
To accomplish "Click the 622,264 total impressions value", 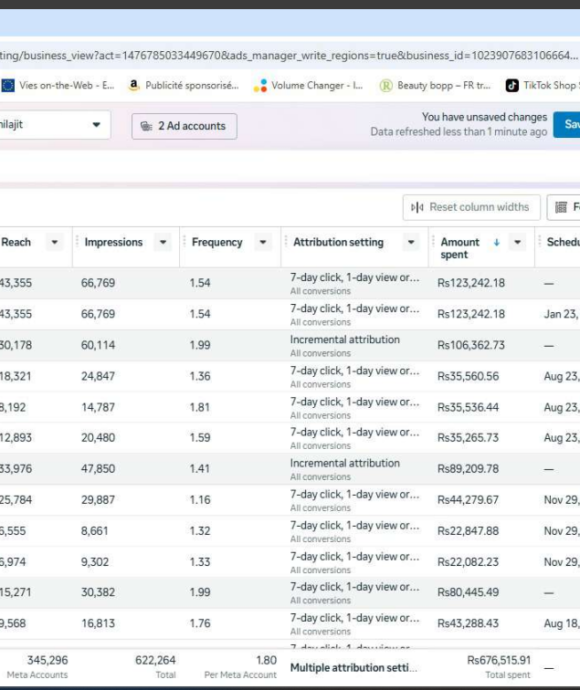I will tap(155, 660).
